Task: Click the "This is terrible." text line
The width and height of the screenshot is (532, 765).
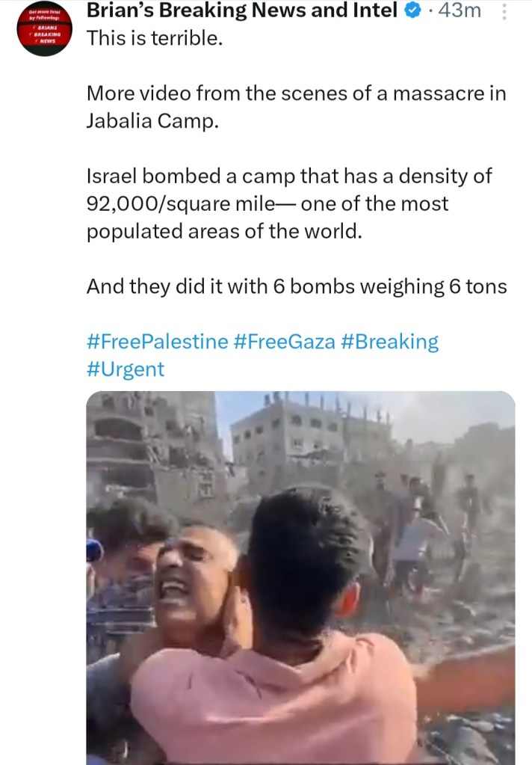Action: point(155,38)
